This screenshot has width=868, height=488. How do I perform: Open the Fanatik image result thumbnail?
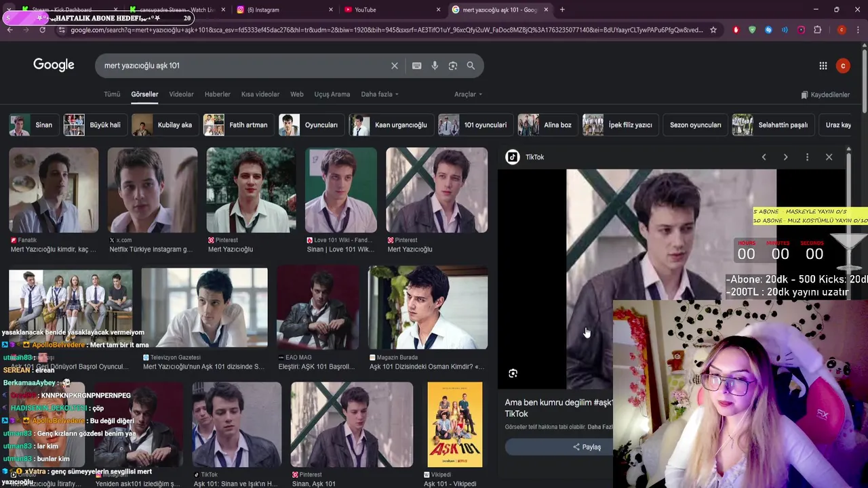click(54, 190)
